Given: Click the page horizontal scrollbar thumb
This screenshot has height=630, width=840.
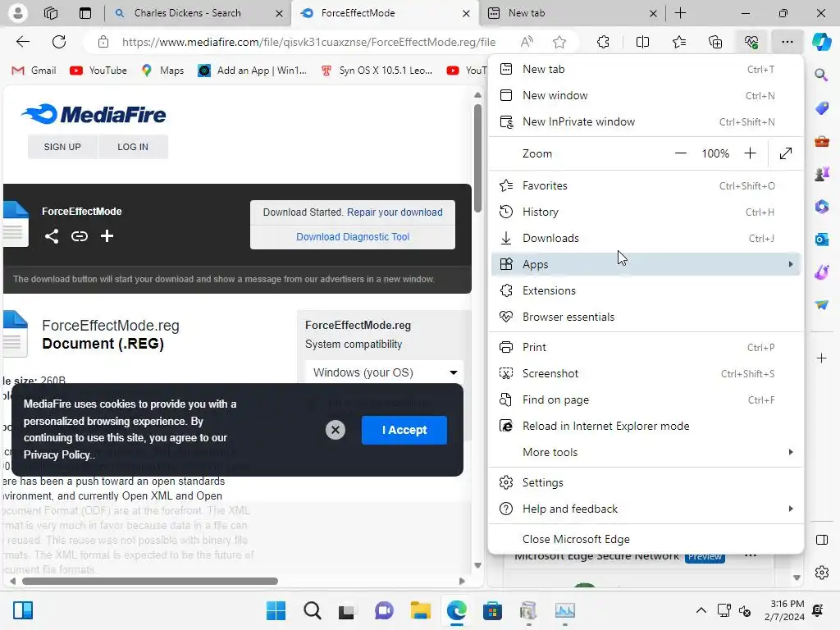Looking at the screenshot, I should (x=150, y=582).
